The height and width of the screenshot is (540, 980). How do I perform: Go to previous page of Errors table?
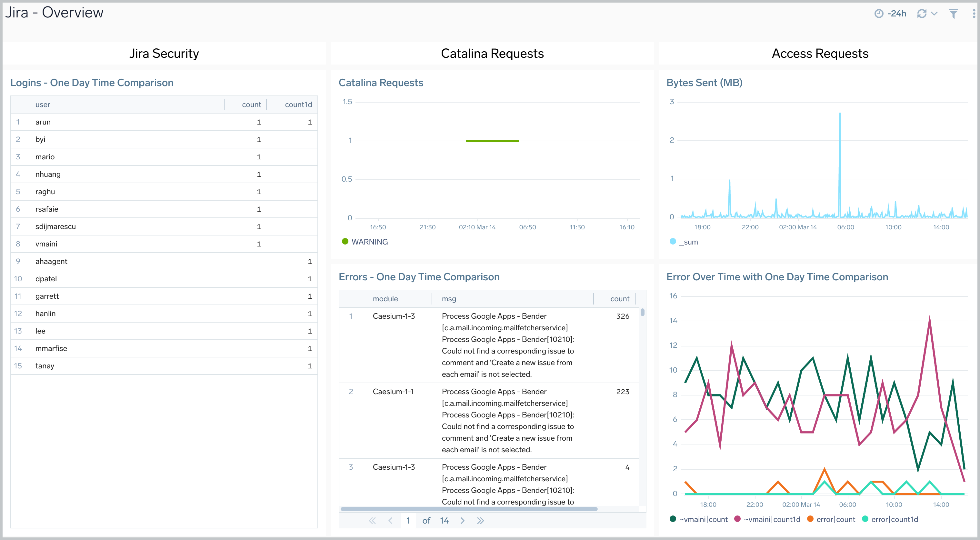(x=390, y=521)
